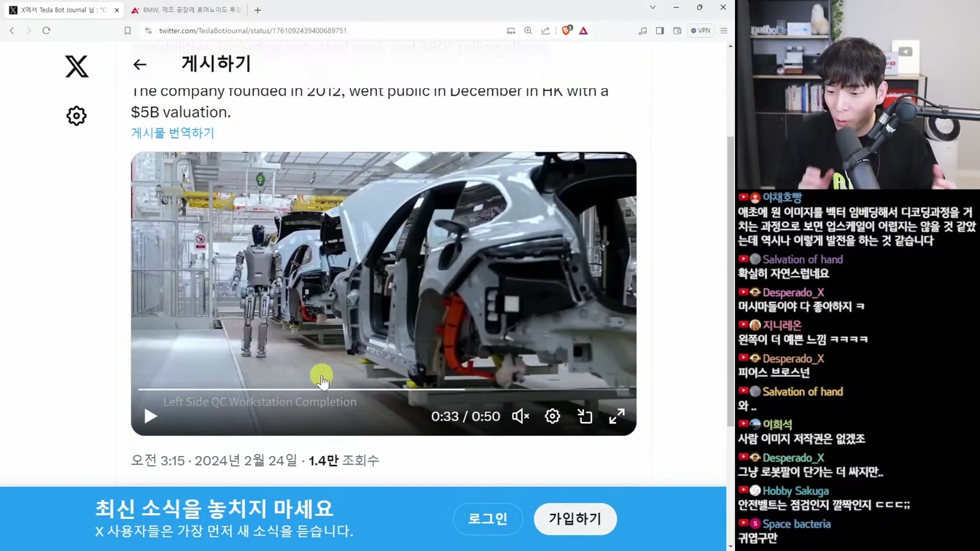Go back using the post header arrow
Viewport: 980px width, 551px height.
(139, 64)
